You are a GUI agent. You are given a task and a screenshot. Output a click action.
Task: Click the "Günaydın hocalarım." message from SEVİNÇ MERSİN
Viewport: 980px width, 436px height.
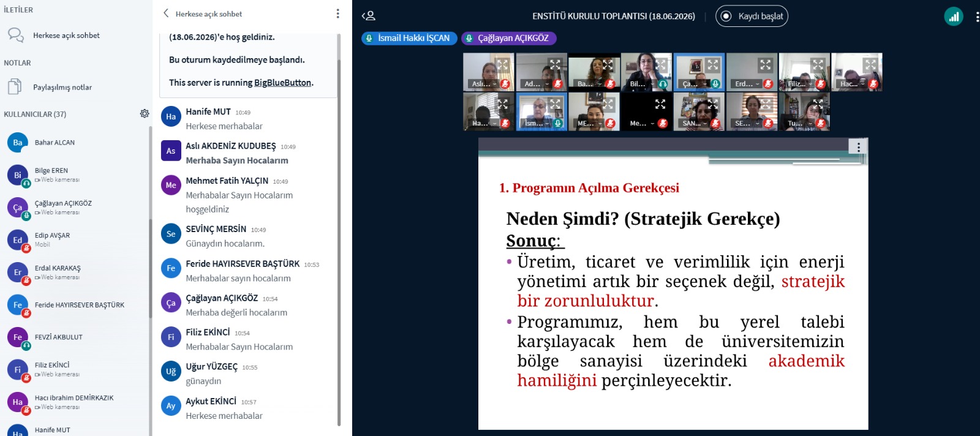225,243
